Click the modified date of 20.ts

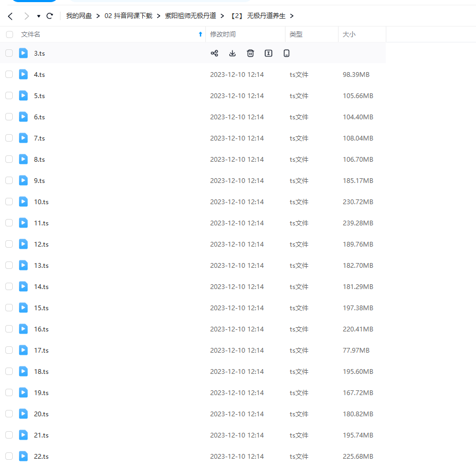(x=237, y=414)
